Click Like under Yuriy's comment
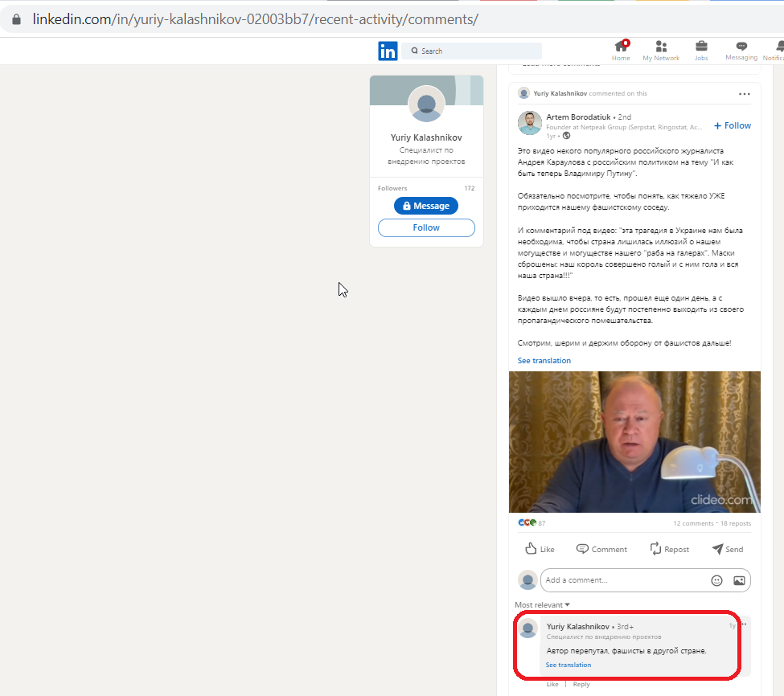 point(552,684)
